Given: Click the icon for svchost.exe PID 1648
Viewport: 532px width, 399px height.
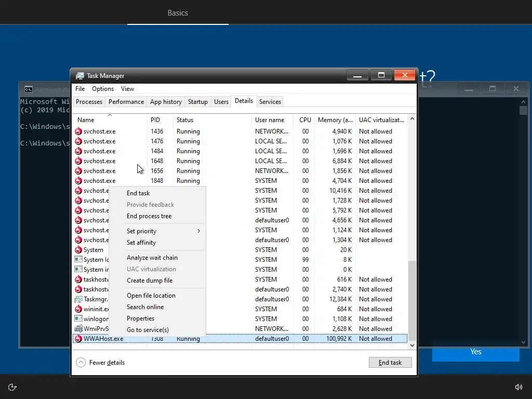Looking at the screenshot, I should click(78, 161).
